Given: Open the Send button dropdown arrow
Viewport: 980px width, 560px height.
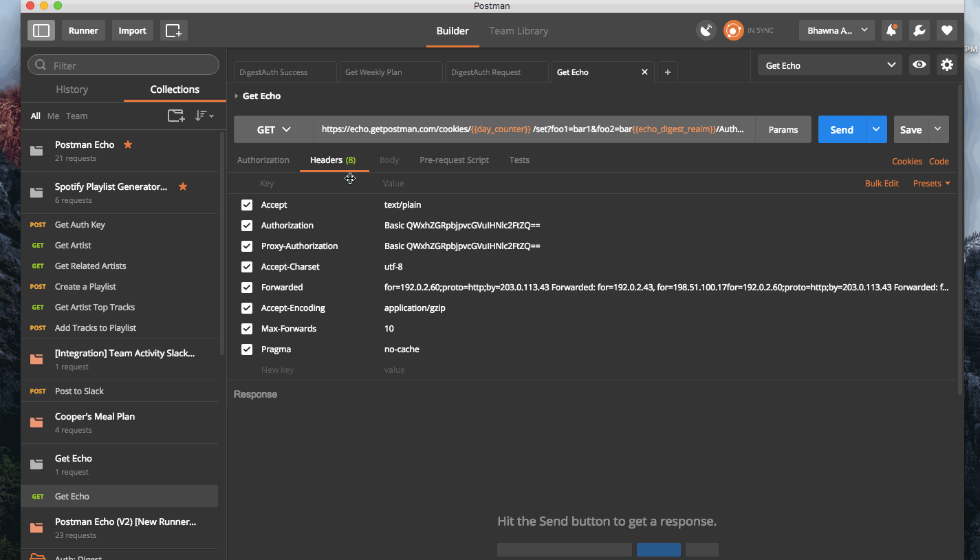Looking at the screenshot, I should [876, 129].
